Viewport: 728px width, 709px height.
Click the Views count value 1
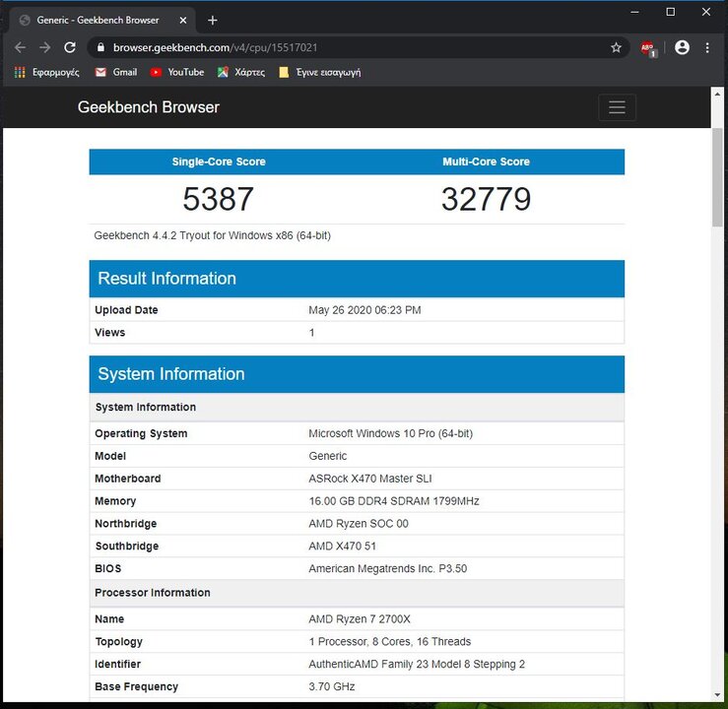point(312,333)
